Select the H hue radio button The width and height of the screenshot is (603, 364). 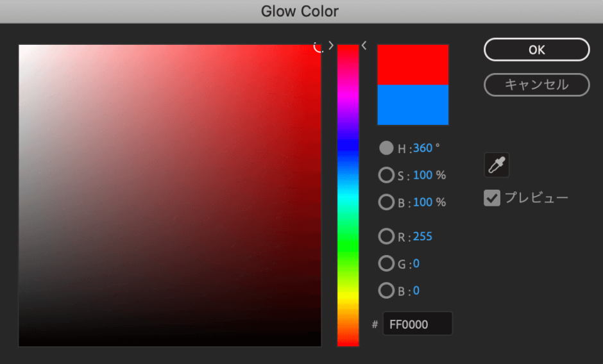pyautogui.click(x=386, y=148)
